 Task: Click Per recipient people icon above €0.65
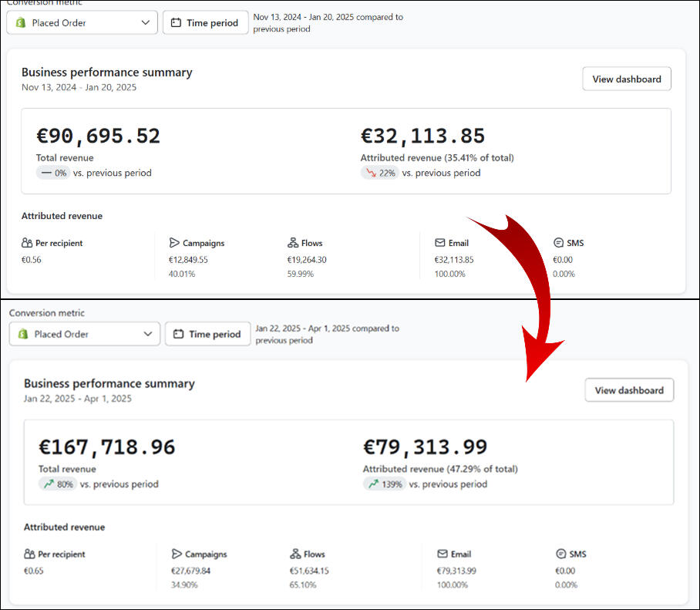[29, 554]
